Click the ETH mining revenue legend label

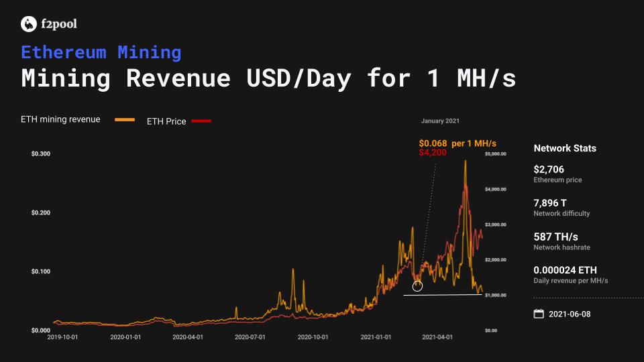(60, 119)
